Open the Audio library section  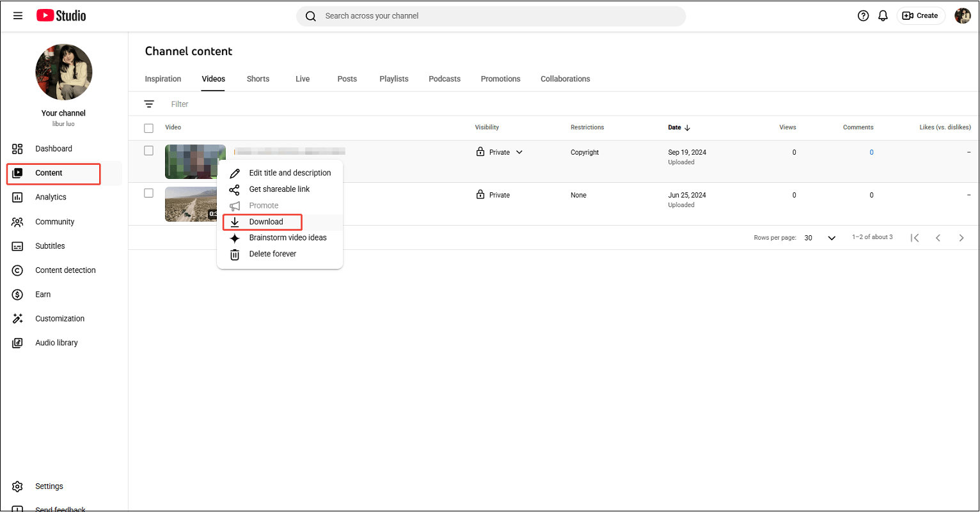[56, 343]
